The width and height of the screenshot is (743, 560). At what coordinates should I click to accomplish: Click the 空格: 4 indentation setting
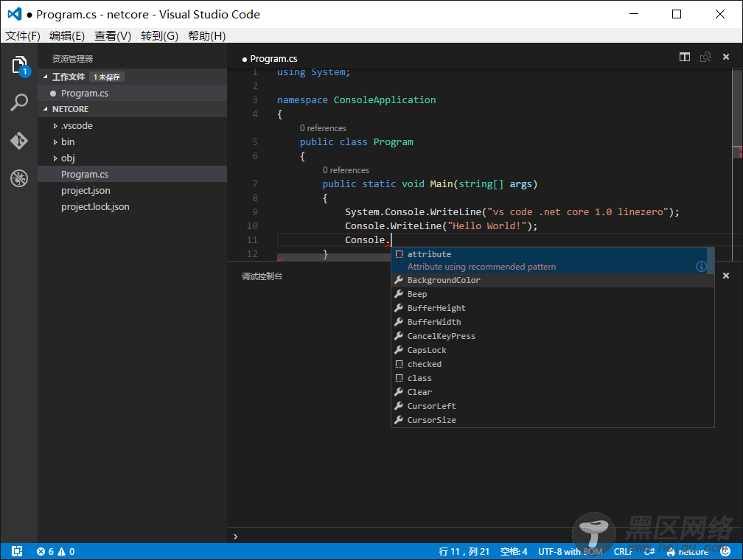tap(514, 551)
